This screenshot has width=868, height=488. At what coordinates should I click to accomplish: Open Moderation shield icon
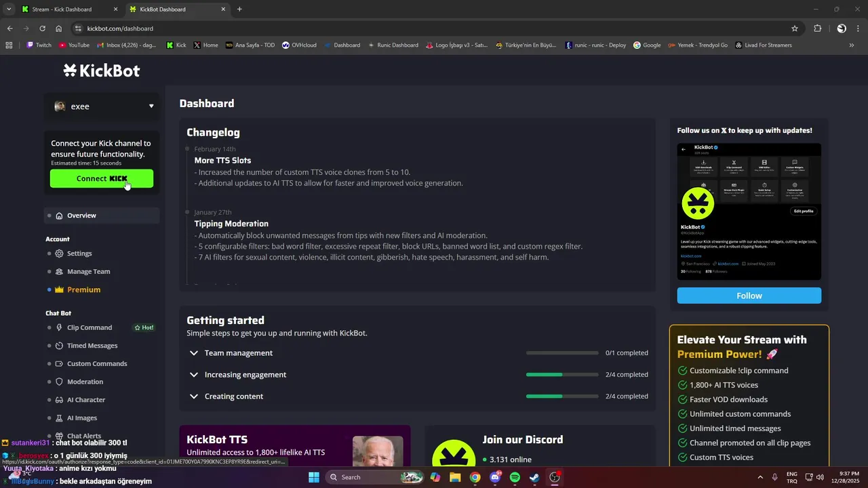click(59, 382)
